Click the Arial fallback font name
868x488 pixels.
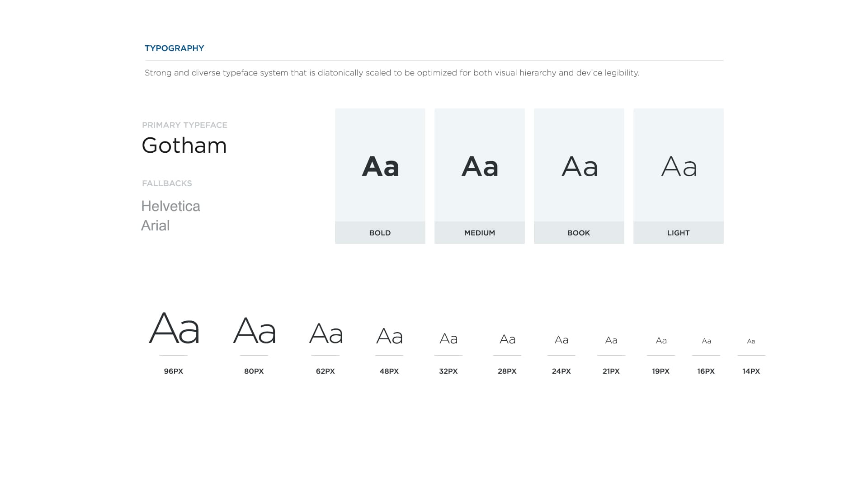155,225
